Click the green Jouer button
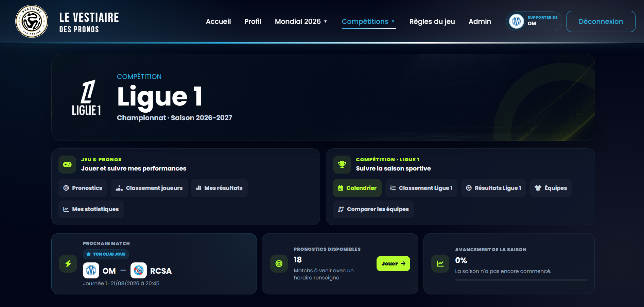 393,264
